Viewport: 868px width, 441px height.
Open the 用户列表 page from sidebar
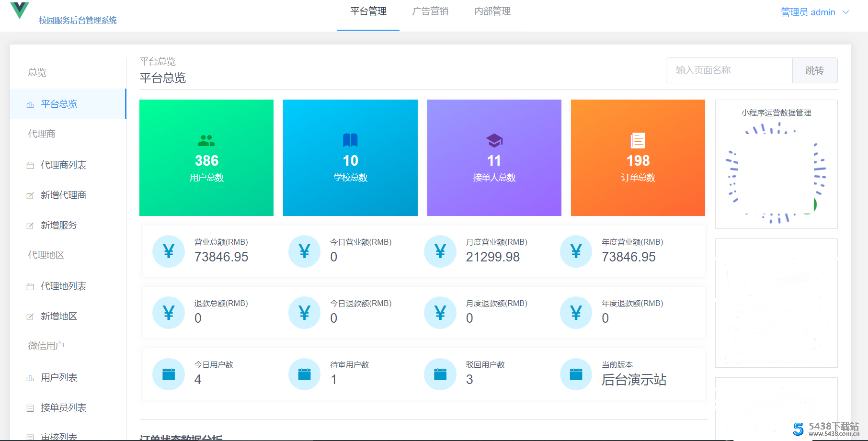point(59,377)
